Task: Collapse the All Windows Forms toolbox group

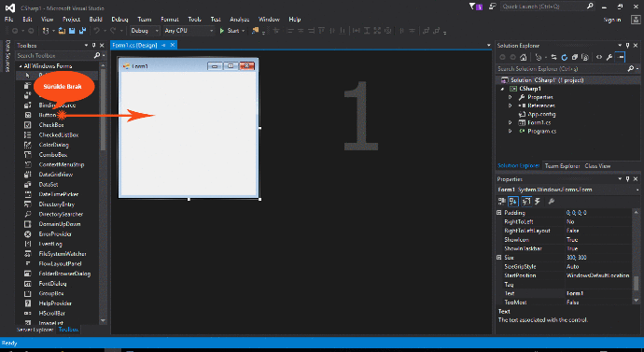Action: [21, 65]
